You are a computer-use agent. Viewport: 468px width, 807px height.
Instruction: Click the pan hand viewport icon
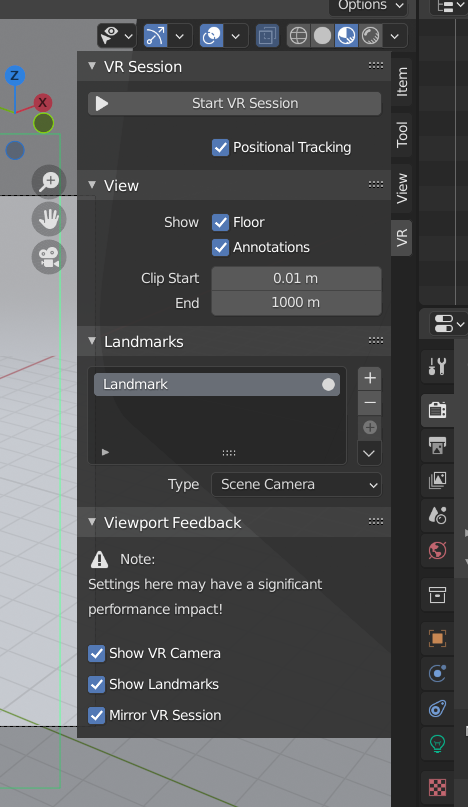(49, 219)
